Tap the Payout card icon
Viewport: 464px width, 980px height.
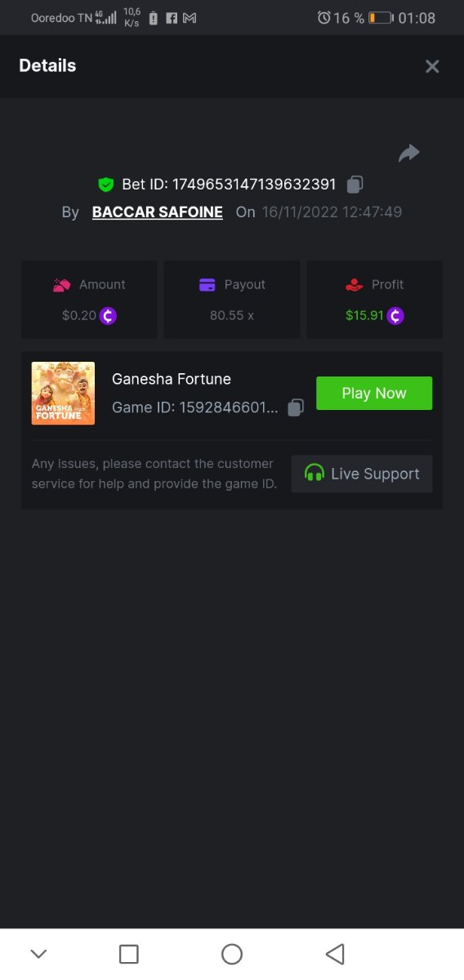tap(207, 285)
